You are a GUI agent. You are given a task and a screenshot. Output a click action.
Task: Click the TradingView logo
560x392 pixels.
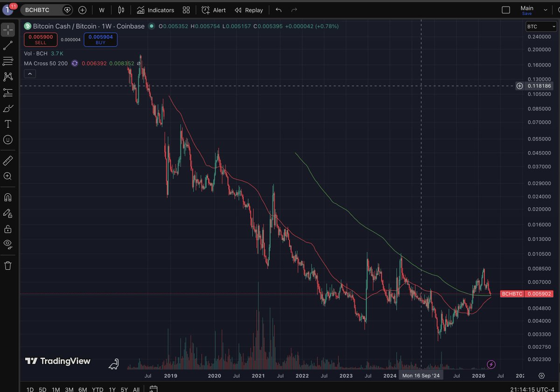pos(58,361)
